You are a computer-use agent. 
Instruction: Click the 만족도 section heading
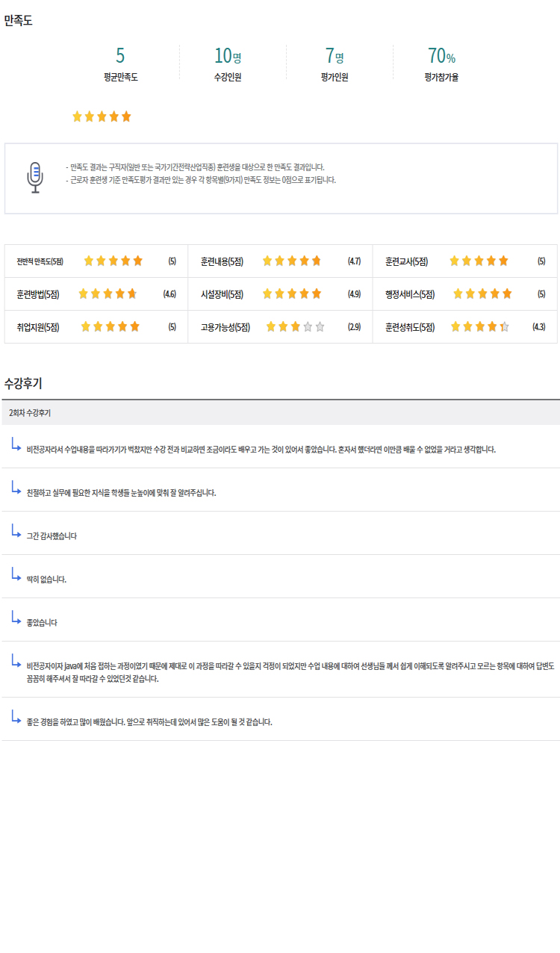[x=19, y=21]
